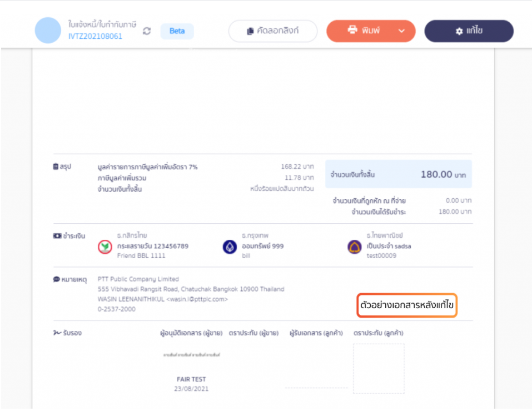Image resolution: width=532 pixels, height=412 pixels.
Task: Expand the พิมพ์ print dropdown arrow
Action: (401, 31)
